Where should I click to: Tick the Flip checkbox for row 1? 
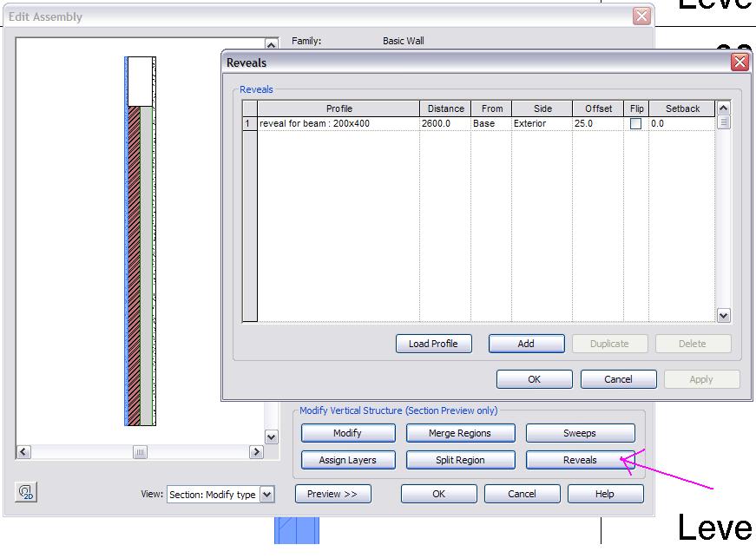635,123
